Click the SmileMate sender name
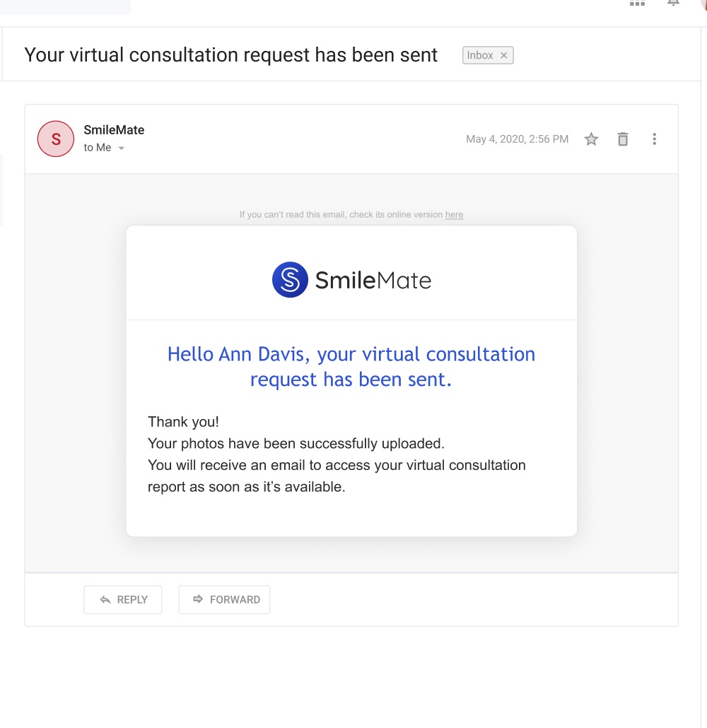The image size is (707, 728). coord(114,130)
